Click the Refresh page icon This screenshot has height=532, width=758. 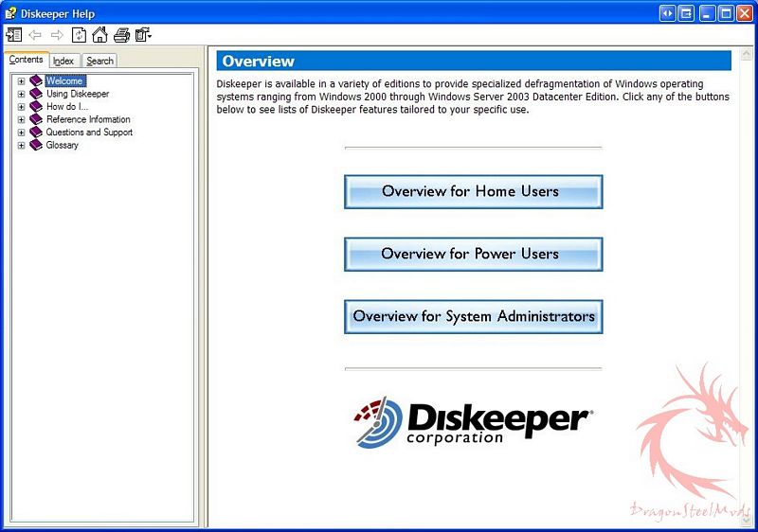pos(79,35)
